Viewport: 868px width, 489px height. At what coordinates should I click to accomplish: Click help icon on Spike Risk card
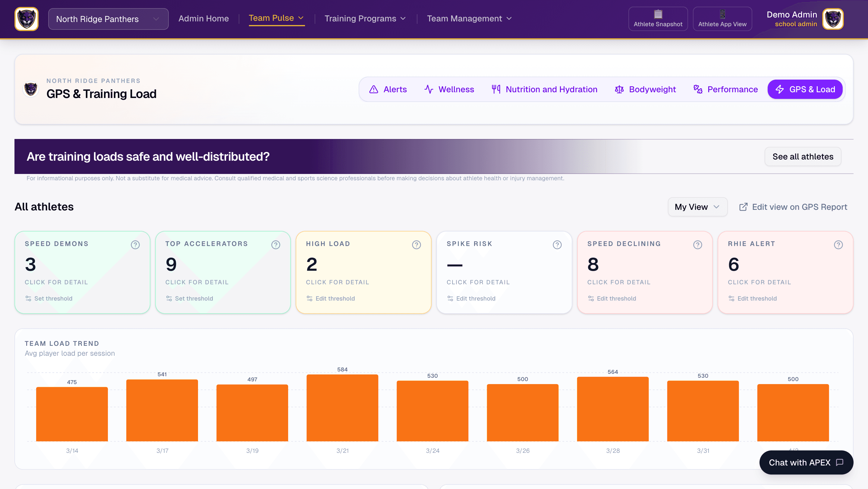tap(557, 245)
